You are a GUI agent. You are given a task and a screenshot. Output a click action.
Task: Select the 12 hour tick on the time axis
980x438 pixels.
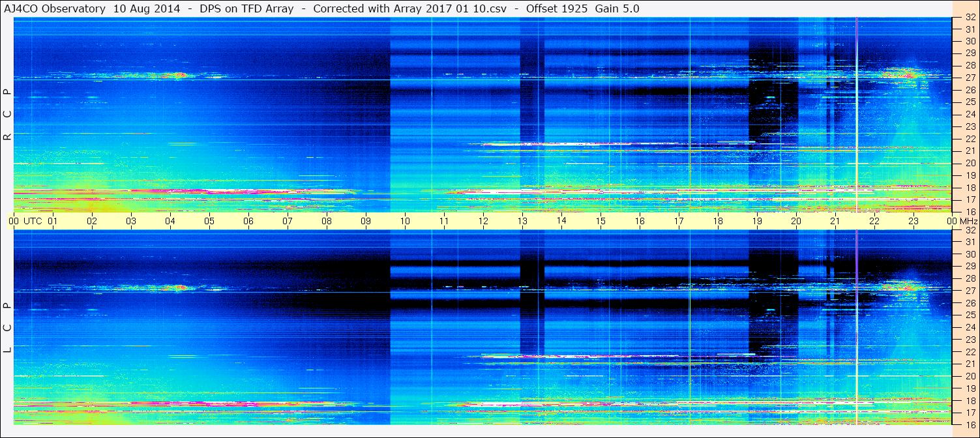[x=483, y=221]
